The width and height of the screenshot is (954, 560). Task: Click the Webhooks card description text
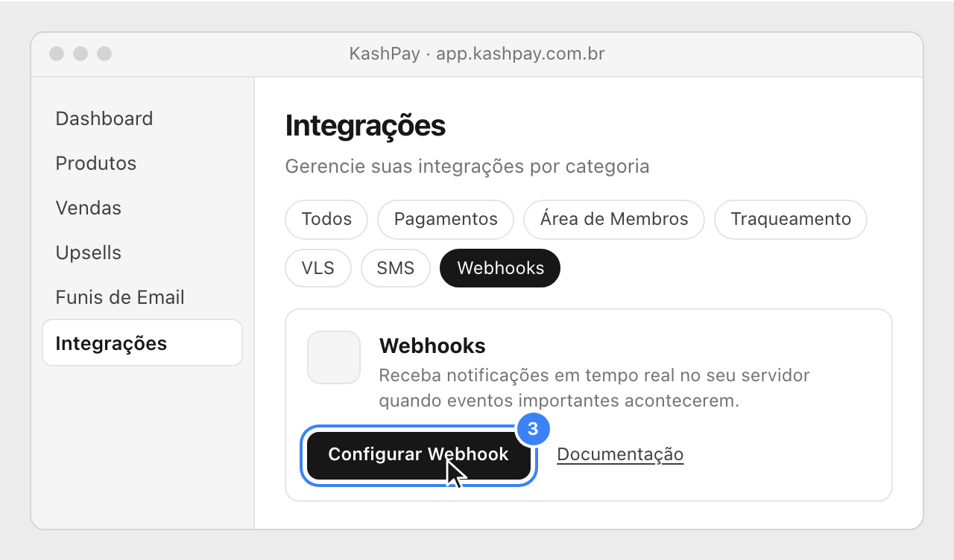(x=594, y=388)
